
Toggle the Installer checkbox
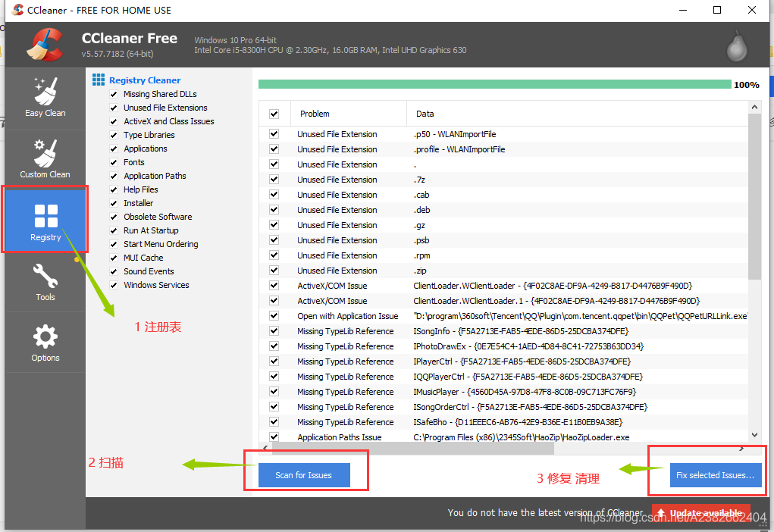(x=114, y=203)
